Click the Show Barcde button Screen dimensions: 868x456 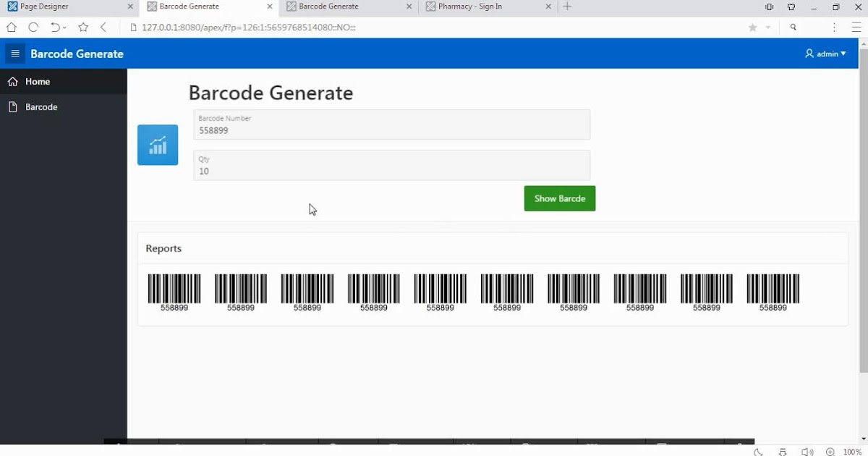coord(559,198)
